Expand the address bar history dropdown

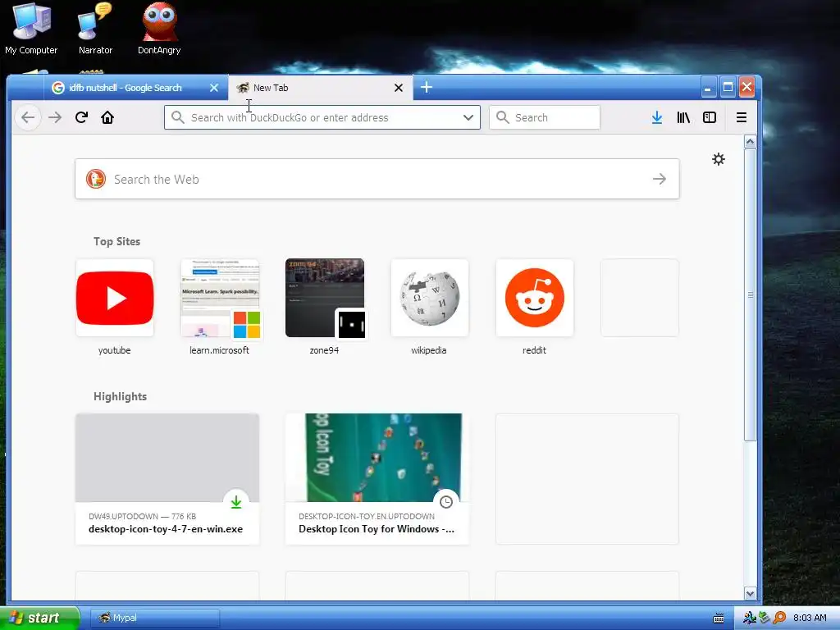tap(468, 117)
